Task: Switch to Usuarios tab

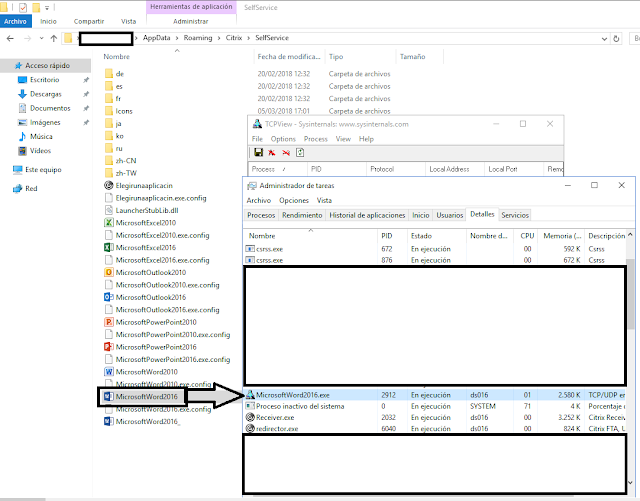Action: pos(450,215)
